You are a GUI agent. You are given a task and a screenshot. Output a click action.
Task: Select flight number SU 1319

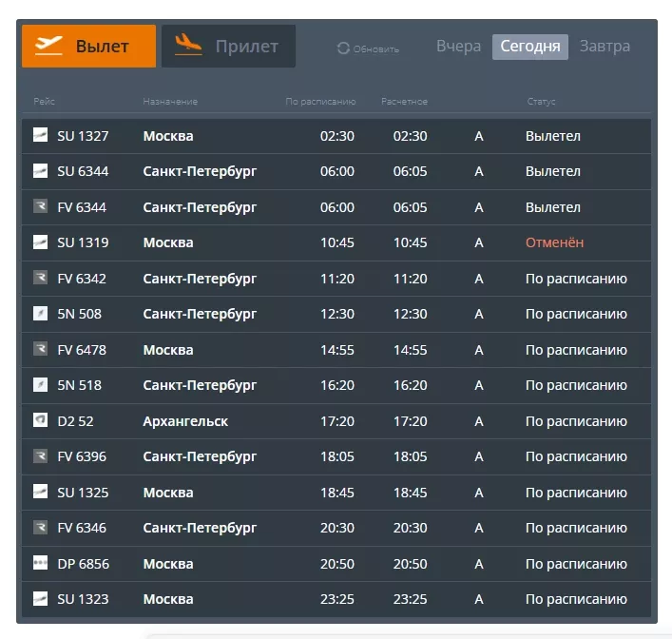(x=83, y=242)
